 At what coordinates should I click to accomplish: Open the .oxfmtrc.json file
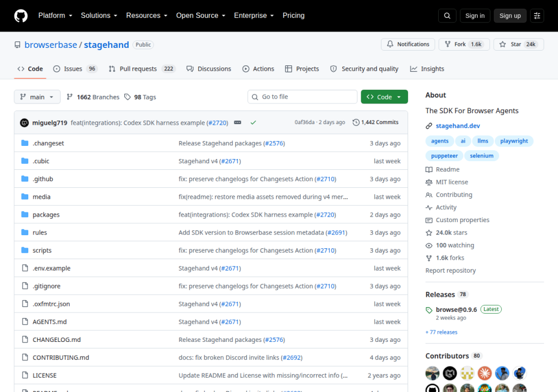(x=51, y=304)
